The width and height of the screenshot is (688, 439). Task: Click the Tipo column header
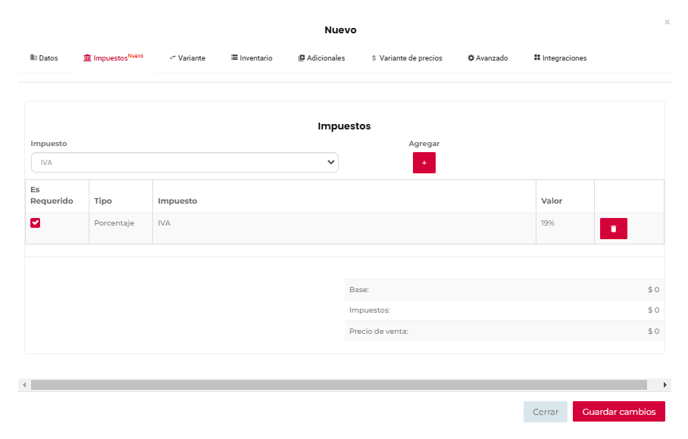point(103,201)
